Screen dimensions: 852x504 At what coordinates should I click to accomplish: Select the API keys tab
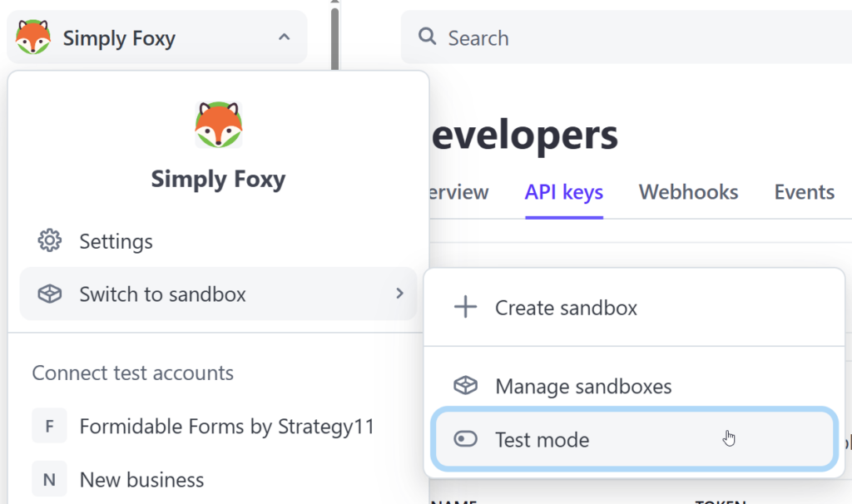point(563,192)
